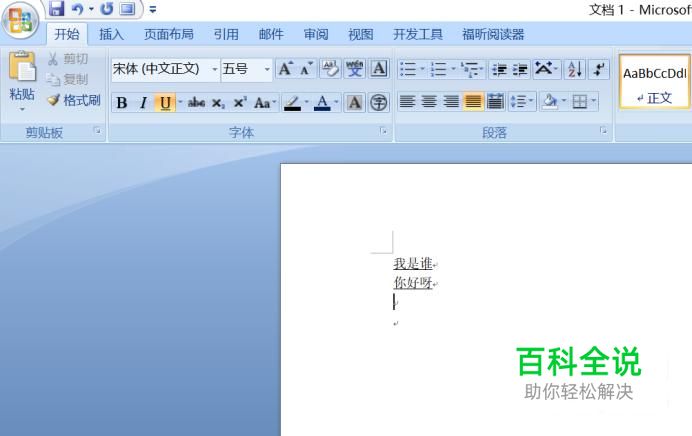Toggle bold formatting

tap(121, 103)
